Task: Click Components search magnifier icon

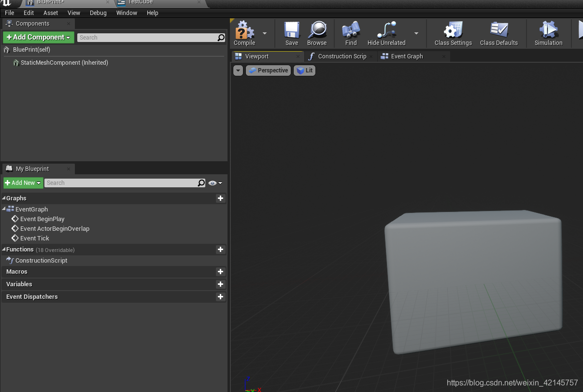Action: pyautogui.click(x=221, y=38)
